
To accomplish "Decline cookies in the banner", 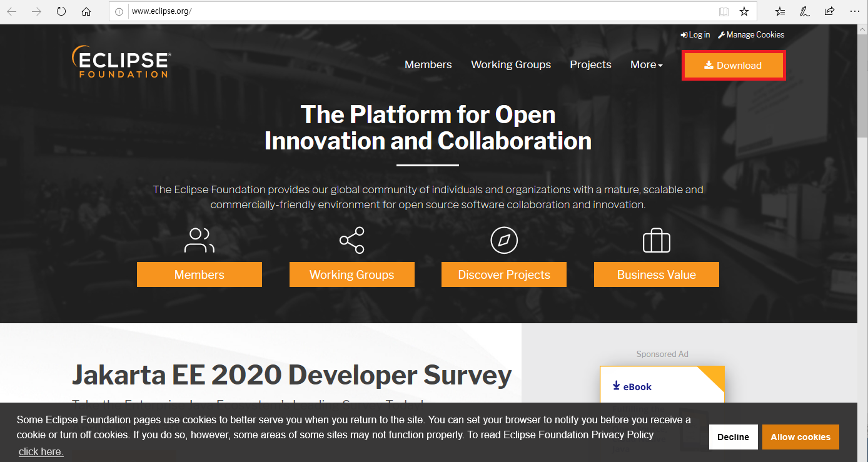I will (734, 437).
